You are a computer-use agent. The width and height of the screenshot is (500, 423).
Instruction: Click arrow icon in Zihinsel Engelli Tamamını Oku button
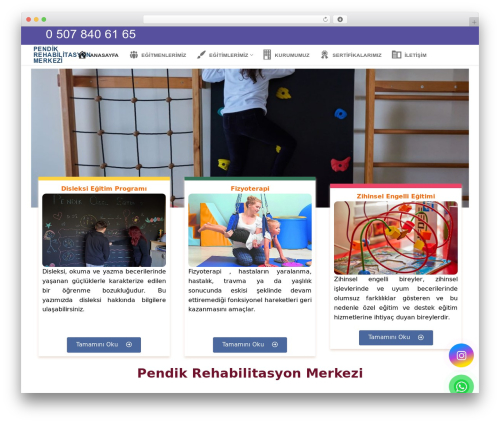pos(421,337)
